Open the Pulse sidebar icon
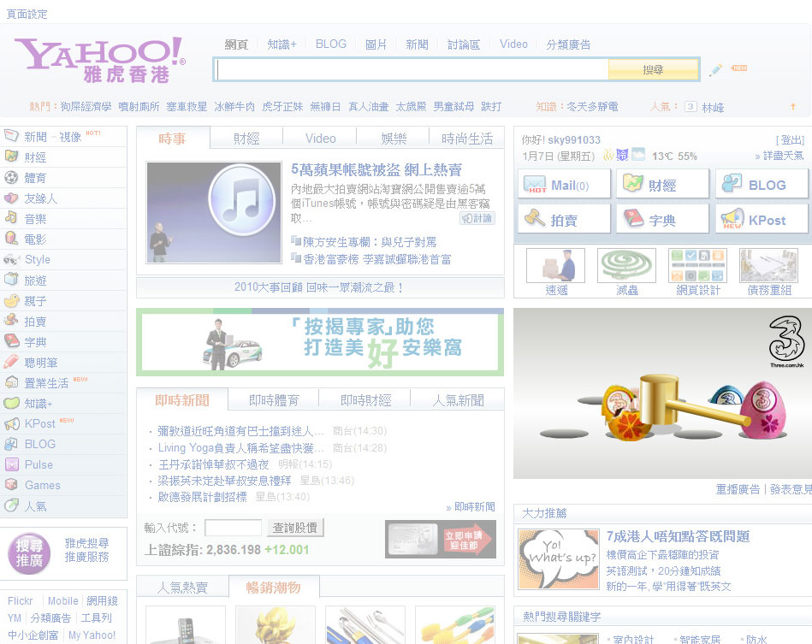Viewport: 812px width, 644px height. click(x=11, y=464)
